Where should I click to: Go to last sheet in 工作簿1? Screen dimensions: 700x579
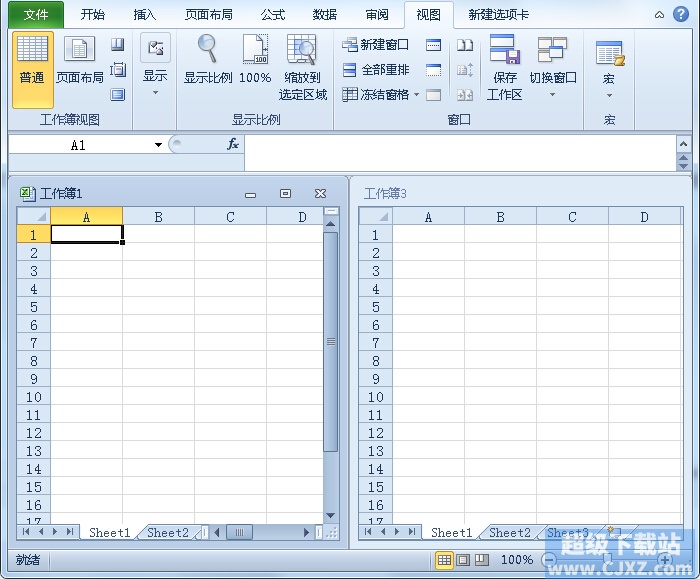[x=70, y=532]
